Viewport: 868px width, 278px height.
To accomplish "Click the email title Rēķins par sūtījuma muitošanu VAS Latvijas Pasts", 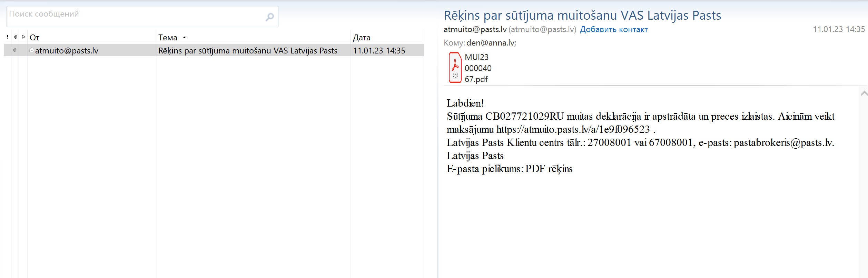I will tap(582, 16).
